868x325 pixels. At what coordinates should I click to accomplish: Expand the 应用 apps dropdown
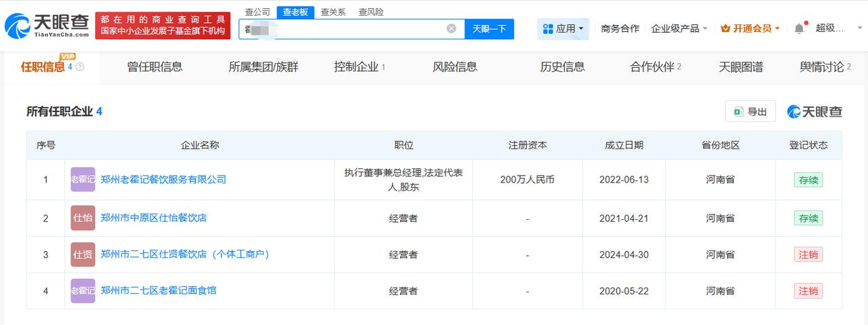coord(563,28)
